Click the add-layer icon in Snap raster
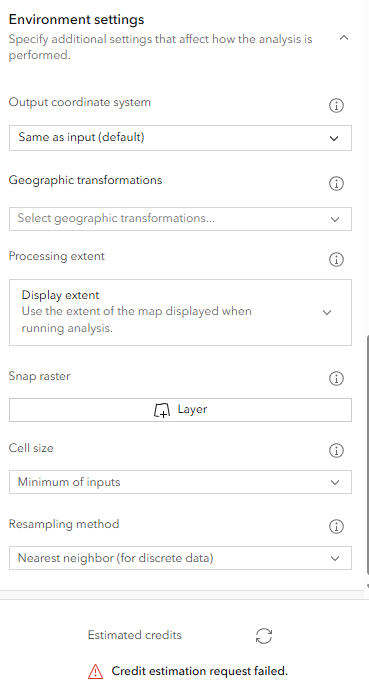Screen dimensions: 369x688 [161, 410]
